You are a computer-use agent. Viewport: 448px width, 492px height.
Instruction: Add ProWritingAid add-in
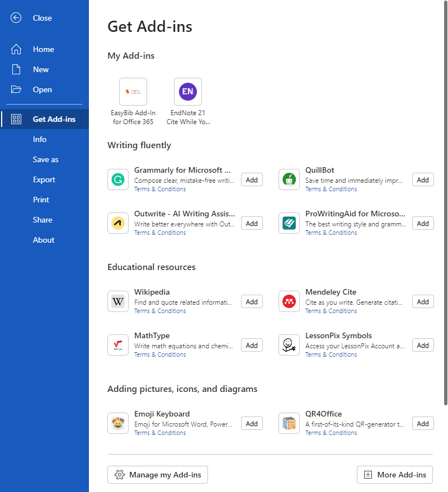[423, 224]
